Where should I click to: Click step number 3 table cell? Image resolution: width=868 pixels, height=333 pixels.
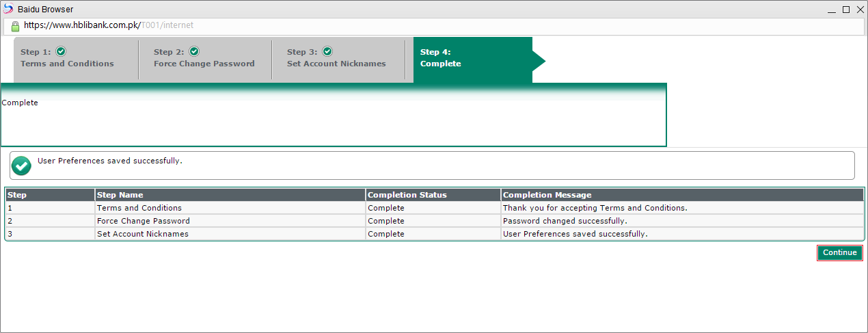(x=50, y=234)
